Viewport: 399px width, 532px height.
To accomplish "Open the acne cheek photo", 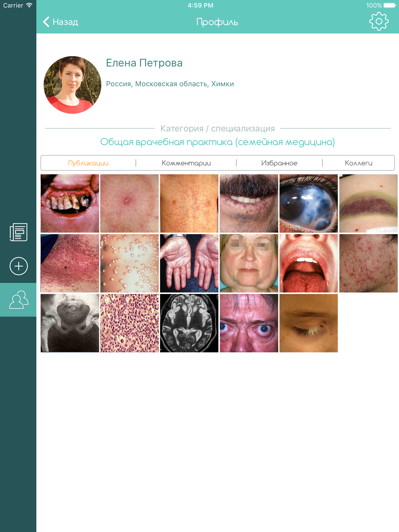I will [368, 263].
